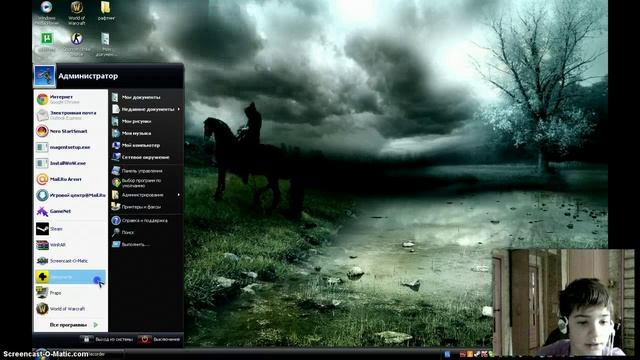
Task: Launch Fraps from Start menu
Action: tap(70, 293)
